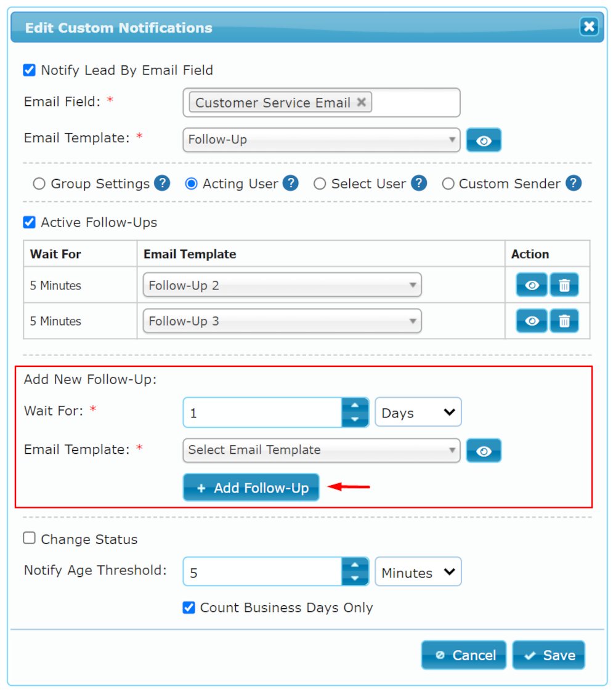Click the Add Follow-Up button
Image resolution: width=616 pixels, height=692 pixels.
tap(251, 488)
